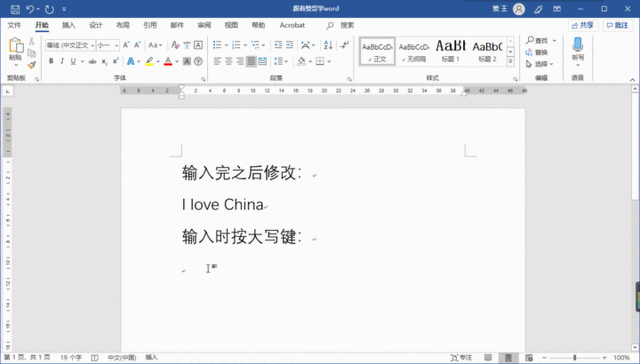Activate the Format Painter brush

(32, 65)
